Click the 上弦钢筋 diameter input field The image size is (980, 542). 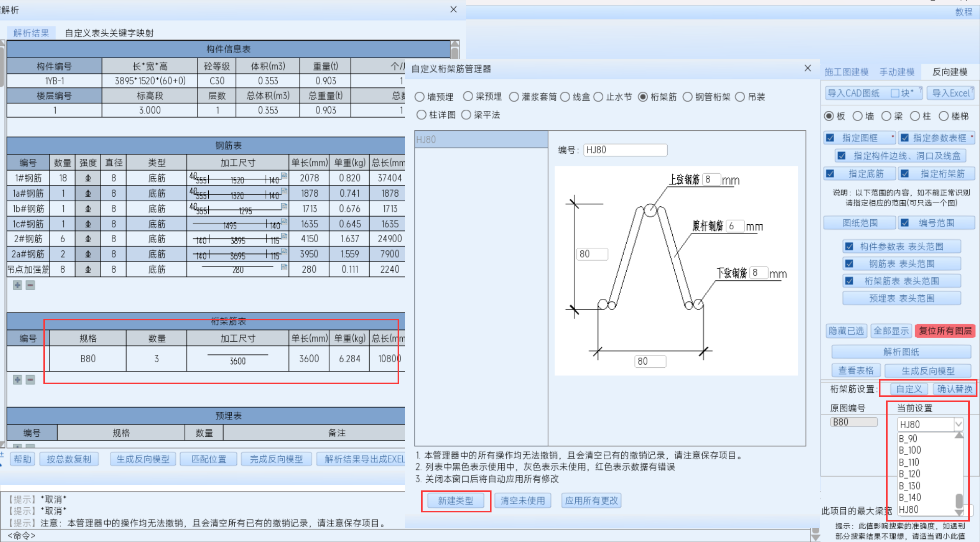click(711, 180)
